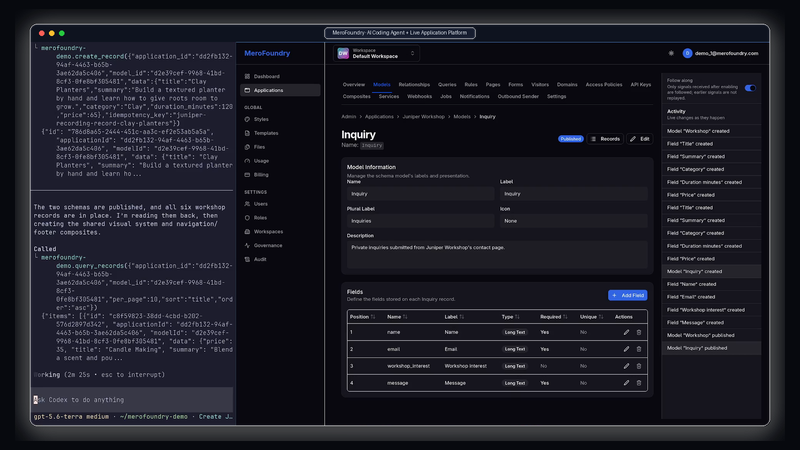
Task: Go to Admin breadcrumb link
Action: pyautogui.click(x=348, y=117)
